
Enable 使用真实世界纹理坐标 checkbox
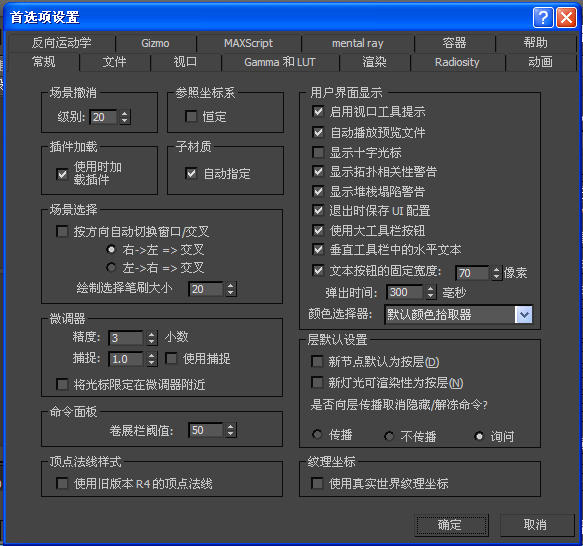317,484
